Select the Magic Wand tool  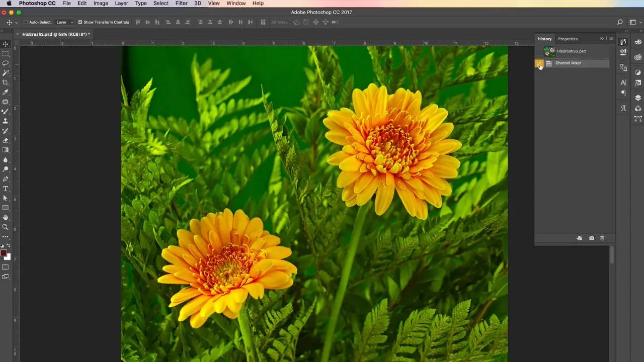(6, 73)
